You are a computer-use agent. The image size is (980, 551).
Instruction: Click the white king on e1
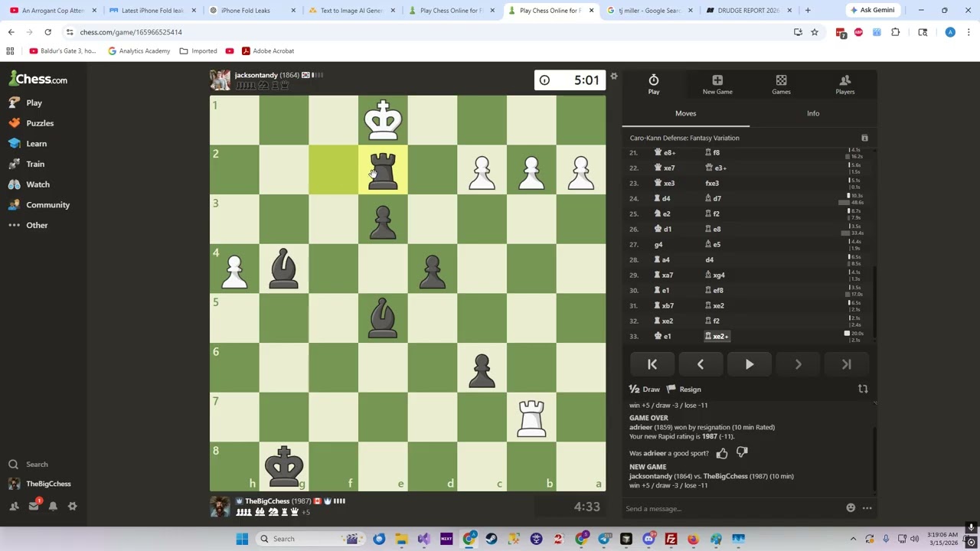point(383,120)
